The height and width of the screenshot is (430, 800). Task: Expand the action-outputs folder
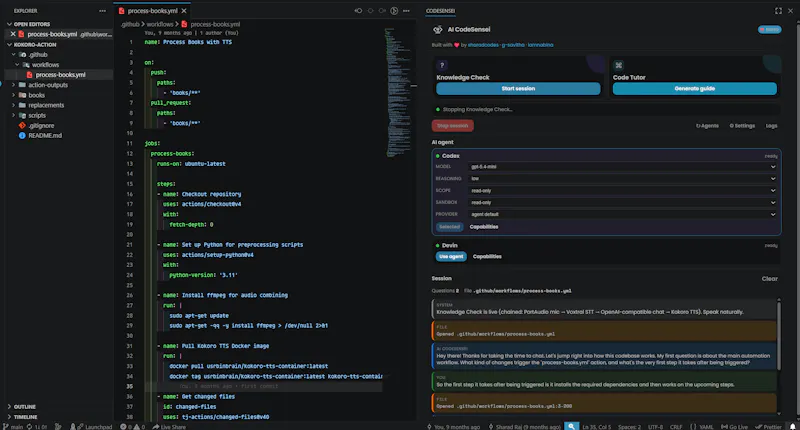(x=47, y=85)
